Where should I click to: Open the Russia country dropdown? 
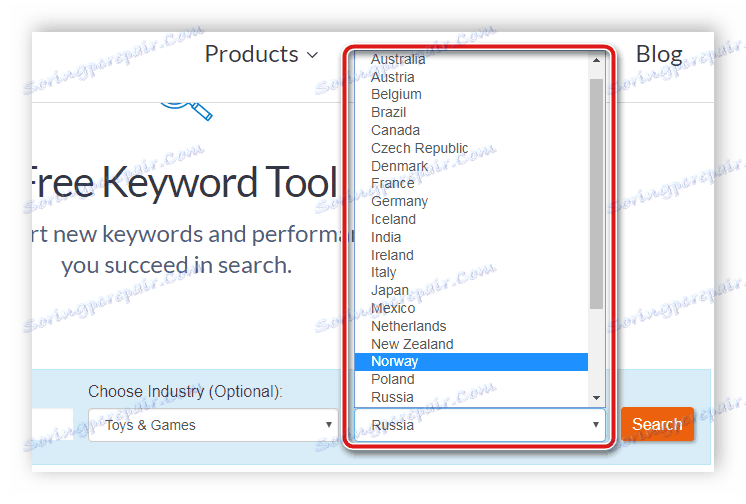coord(480,425)
